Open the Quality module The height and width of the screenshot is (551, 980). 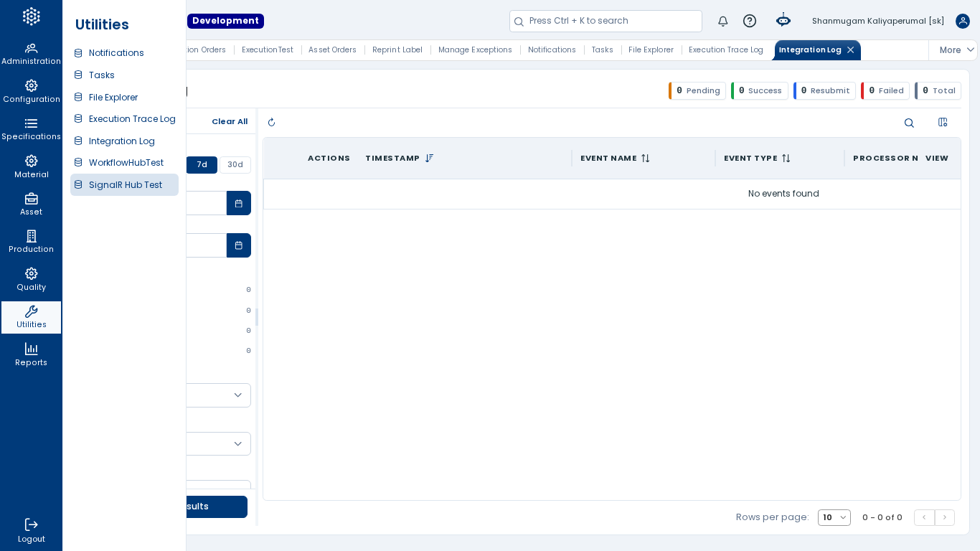[31, 280]
